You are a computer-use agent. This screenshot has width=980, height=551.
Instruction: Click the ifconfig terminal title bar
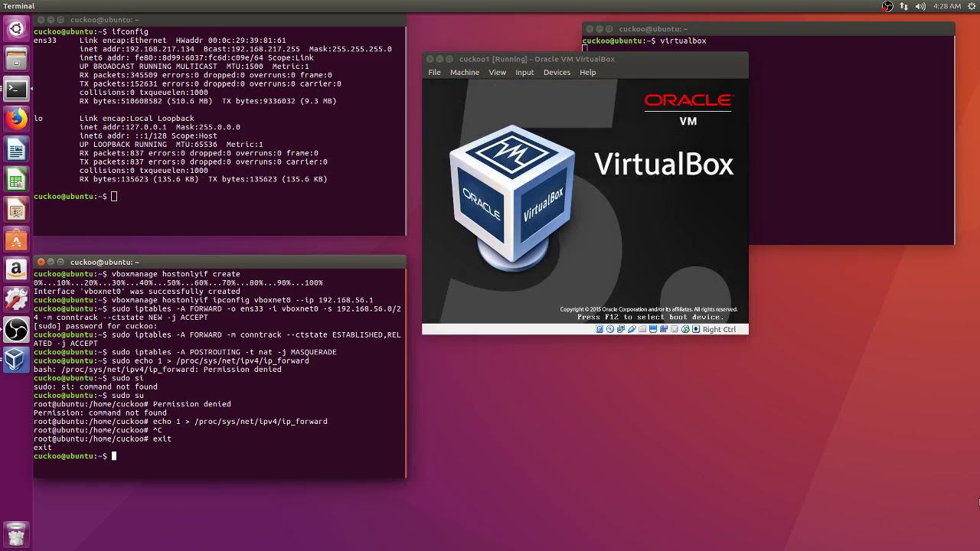(220, 20)
